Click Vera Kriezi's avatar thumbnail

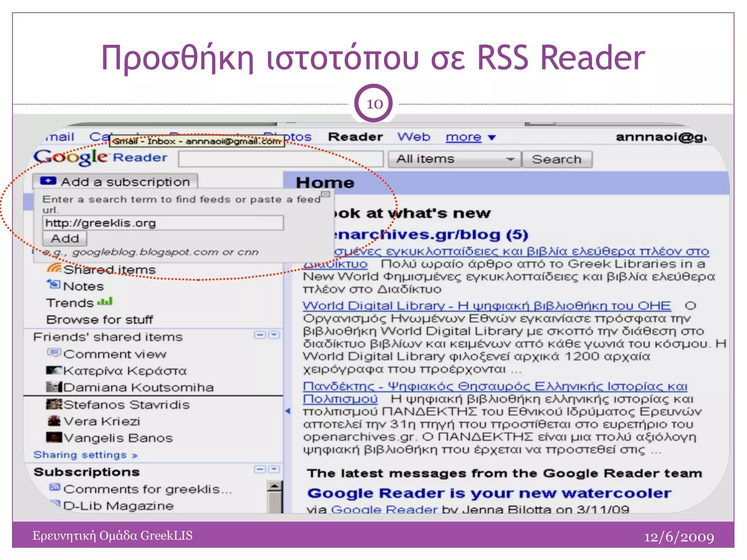coord(54,421)
